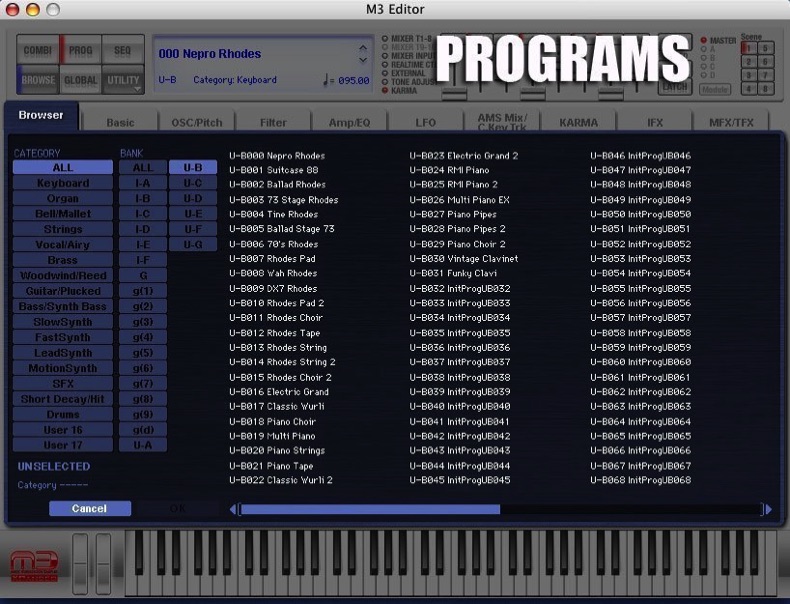Image resolution: width=790 pixels, height=604 pixels.
Task: Select bank U-G
Action: click(x=193, y=244)
